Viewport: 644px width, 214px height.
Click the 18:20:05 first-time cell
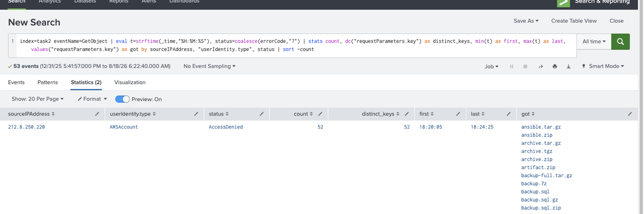click(431, 127)
